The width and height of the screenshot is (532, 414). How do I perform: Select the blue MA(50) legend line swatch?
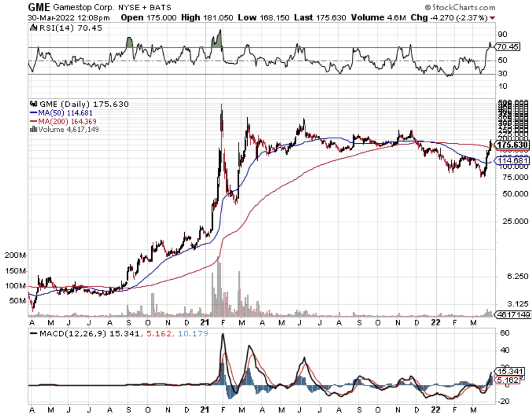click(34, 113)
